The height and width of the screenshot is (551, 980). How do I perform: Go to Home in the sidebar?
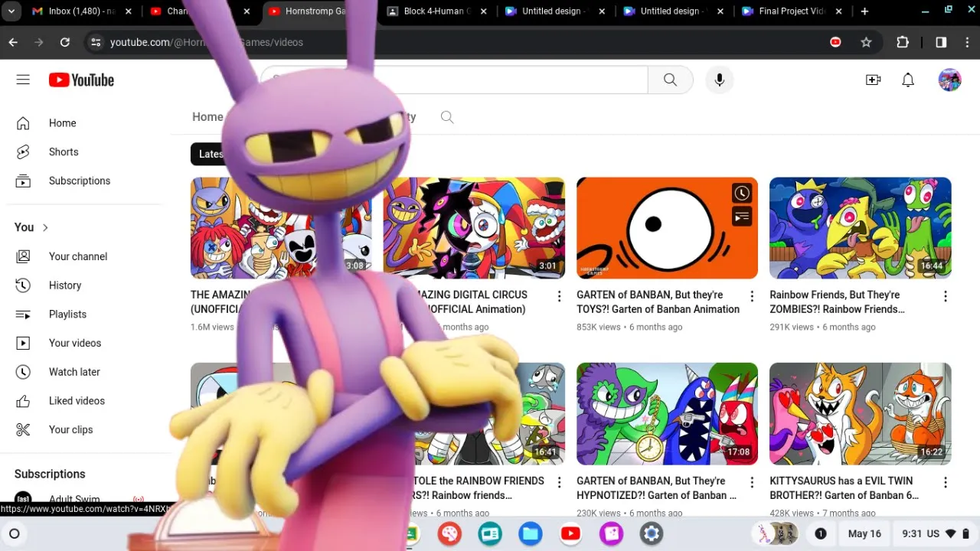84,123
